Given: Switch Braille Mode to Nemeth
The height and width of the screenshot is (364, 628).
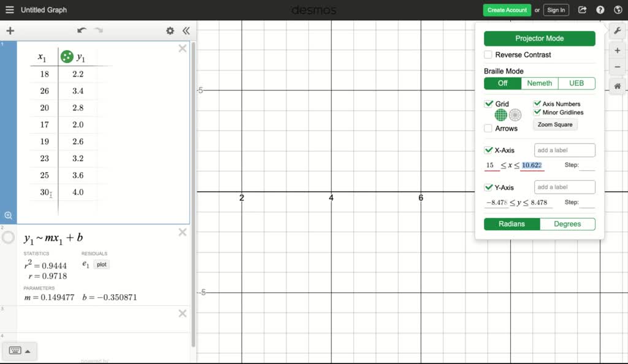Looking at the screenshot, I should [x=539, y=83].
